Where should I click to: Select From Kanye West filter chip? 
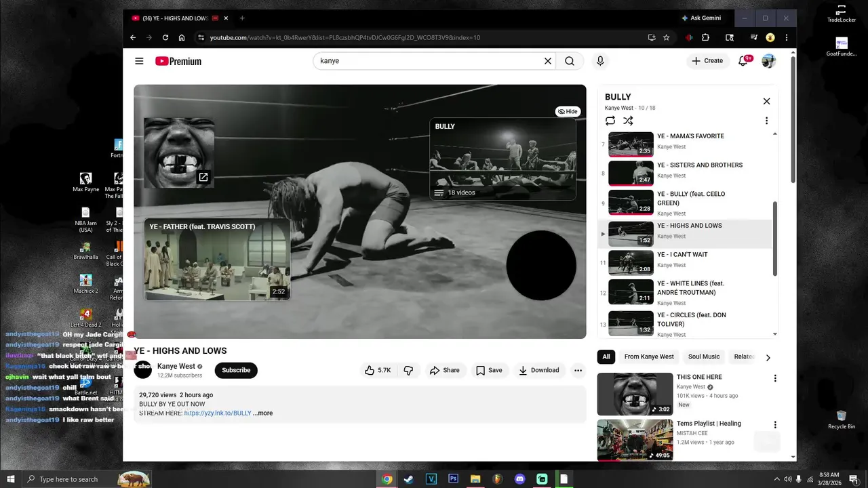(649, 357)
